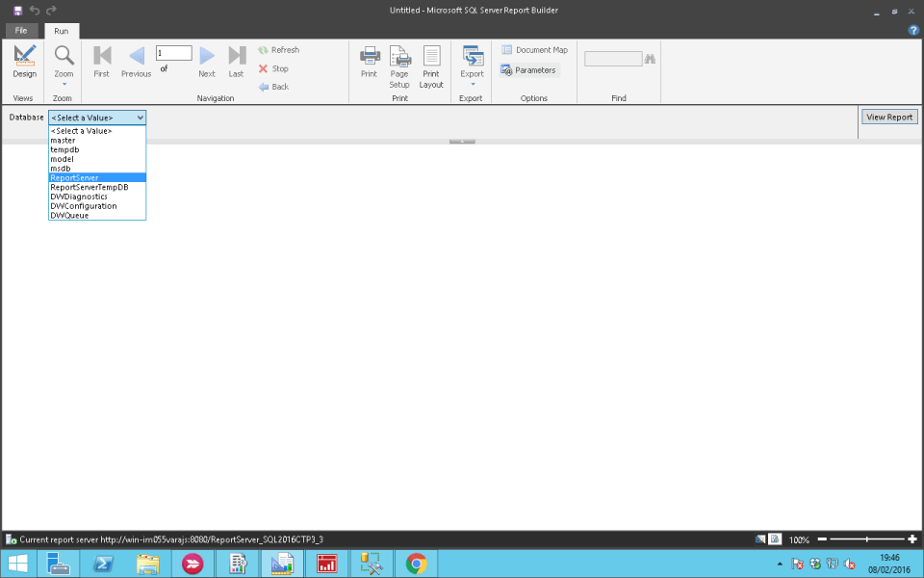Click the zoom in plus button
The image size is (924, 578).
click(x=912, y=539)
